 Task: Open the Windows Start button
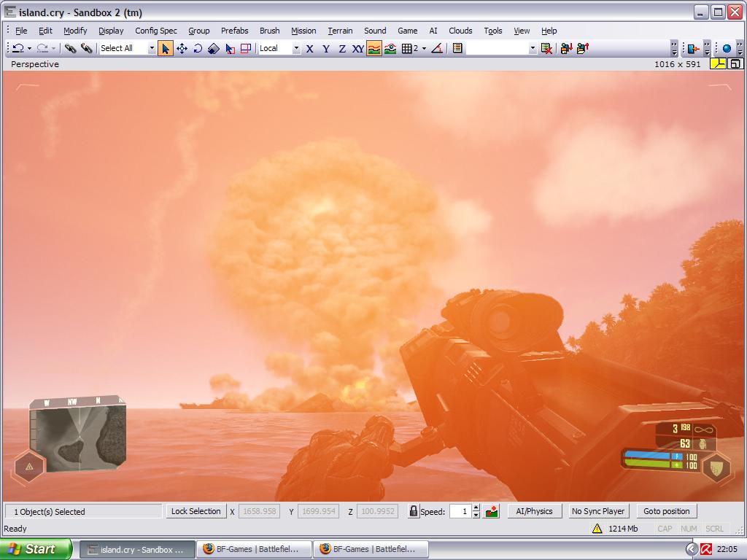[36, 549]
